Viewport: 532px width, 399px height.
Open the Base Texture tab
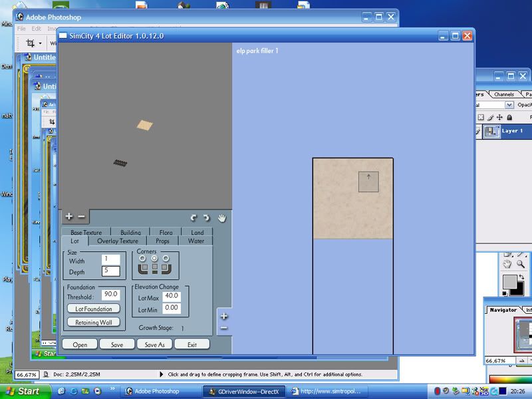point(86,232)
